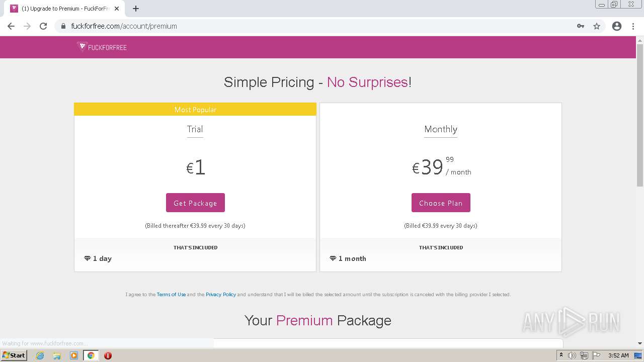The image size is (644, 362).
Task: Reload the current page
Action: pyautogui.click(x=43, y=26)
